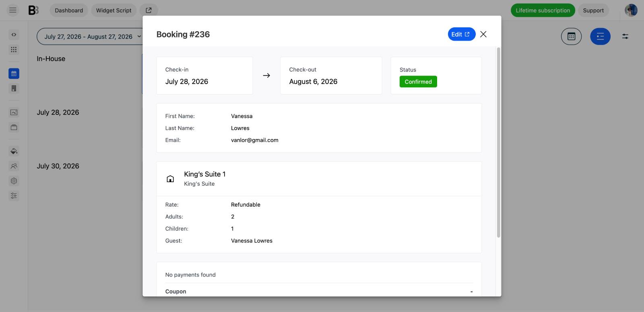
Task: Click the arrow between check-in and check-out
Action: tap(266, 76)
